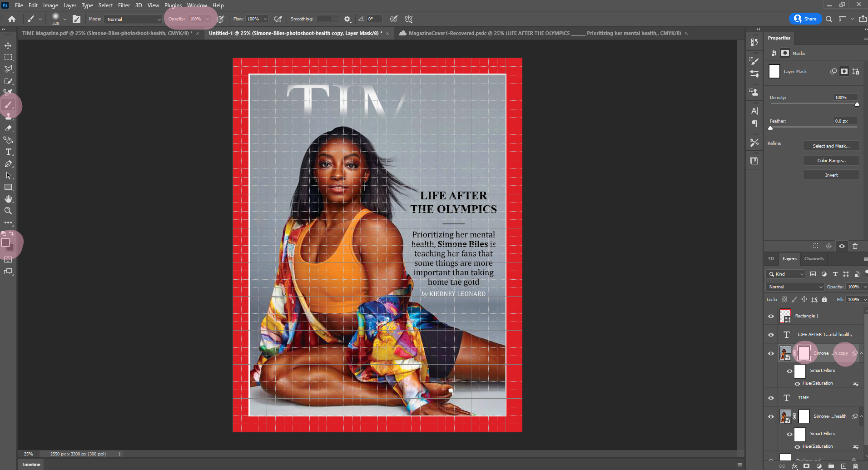Open the Select menu
Screen dimensions: 868x470
coord(105,5)
